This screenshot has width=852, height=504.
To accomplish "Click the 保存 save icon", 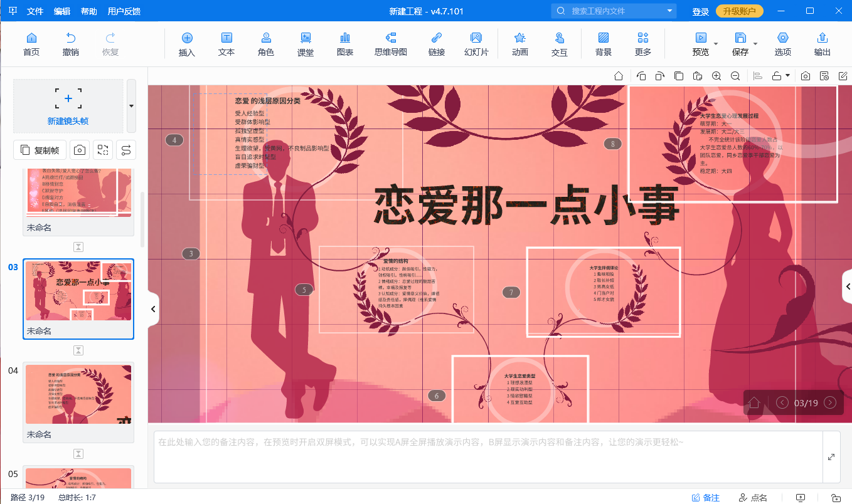I will tap(740, 45).
